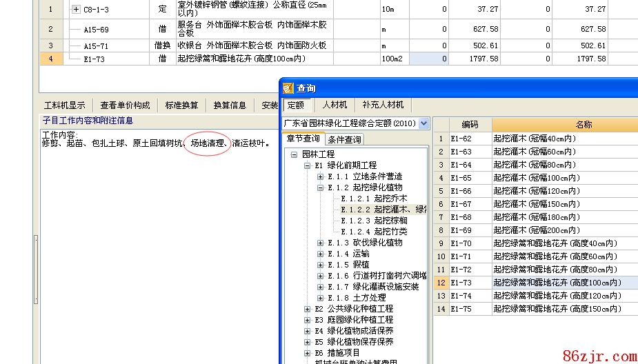Collapse the E1 绿化前期工程 node

(308, 165)
